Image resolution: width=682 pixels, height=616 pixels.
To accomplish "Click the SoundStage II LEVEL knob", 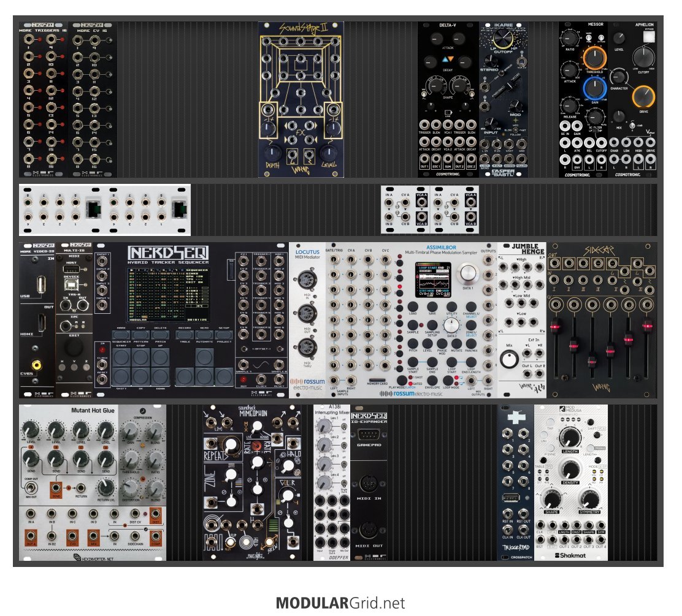I will pyautogui.click(x=329, y=152).
